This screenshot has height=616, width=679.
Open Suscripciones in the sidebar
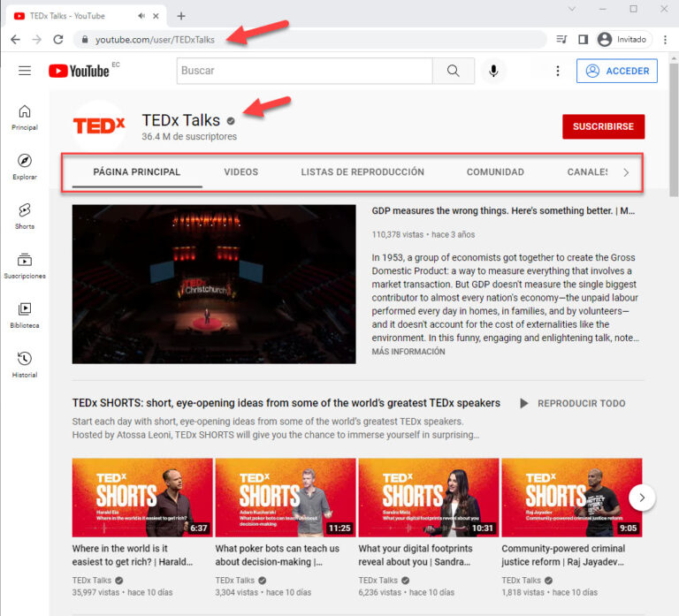25,266
